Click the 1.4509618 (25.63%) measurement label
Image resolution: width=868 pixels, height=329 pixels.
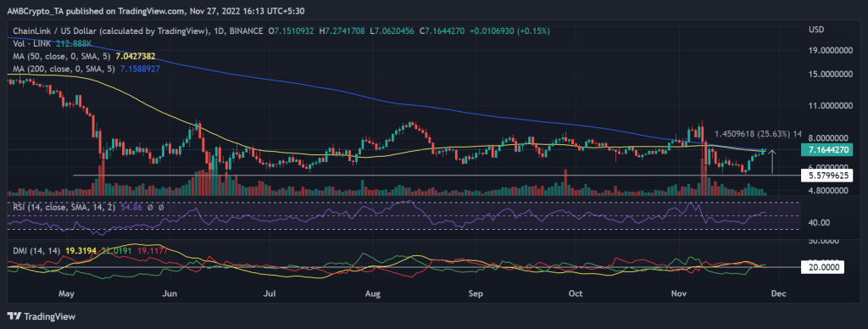point(757,133)
